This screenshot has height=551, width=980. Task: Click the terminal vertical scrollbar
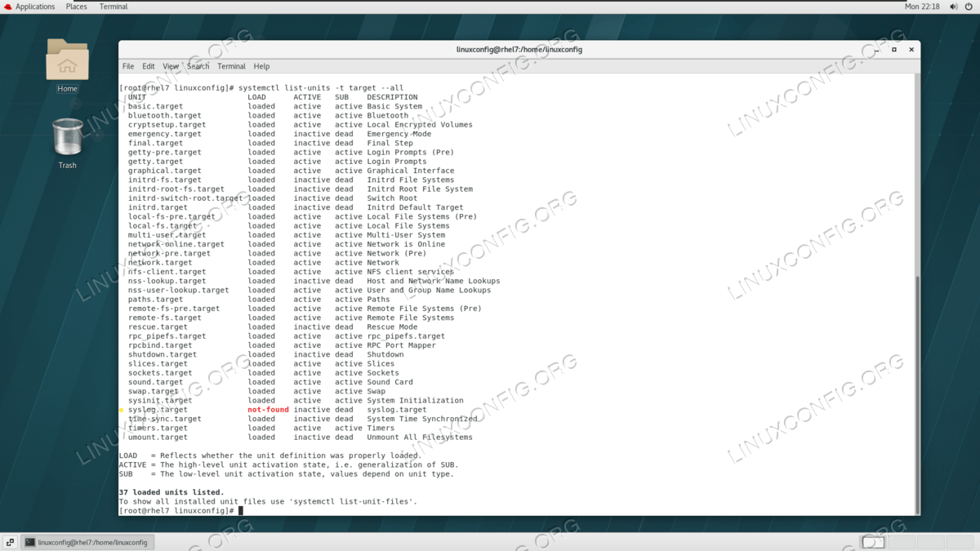[917, 394]
